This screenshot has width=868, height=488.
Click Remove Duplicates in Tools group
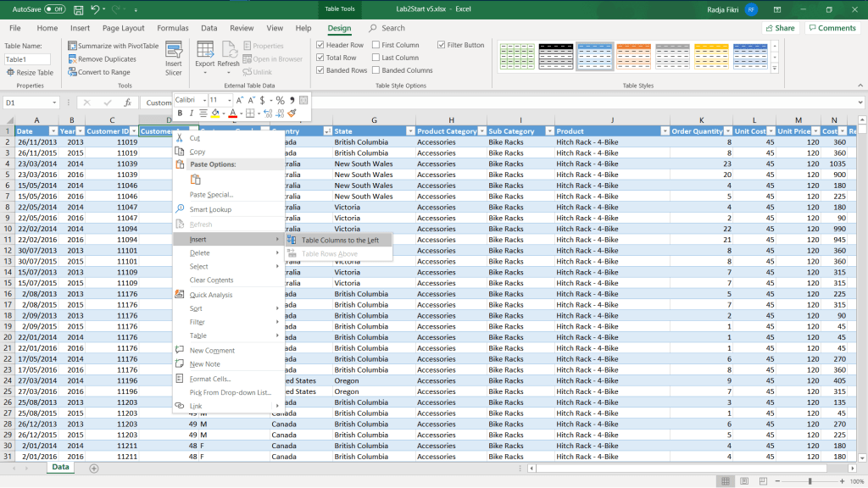(x=102, y=59)
